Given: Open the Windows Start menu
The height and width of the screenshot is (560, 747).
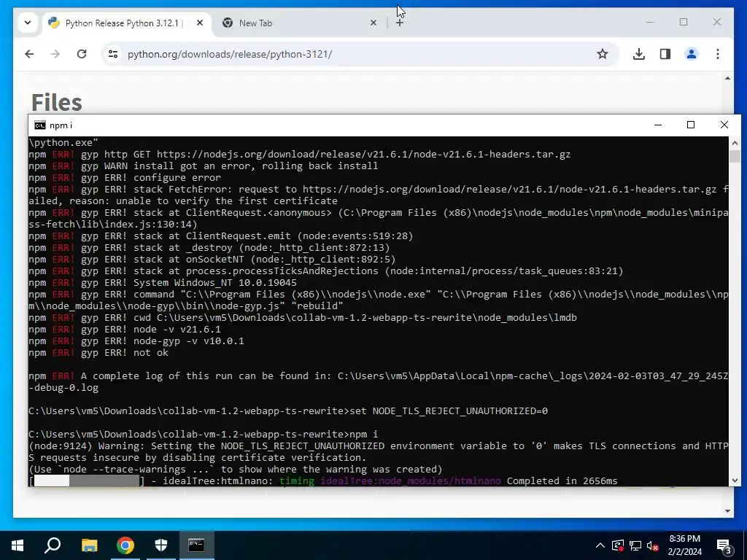Looking at the screenshot, I should [x=18, y=545].
